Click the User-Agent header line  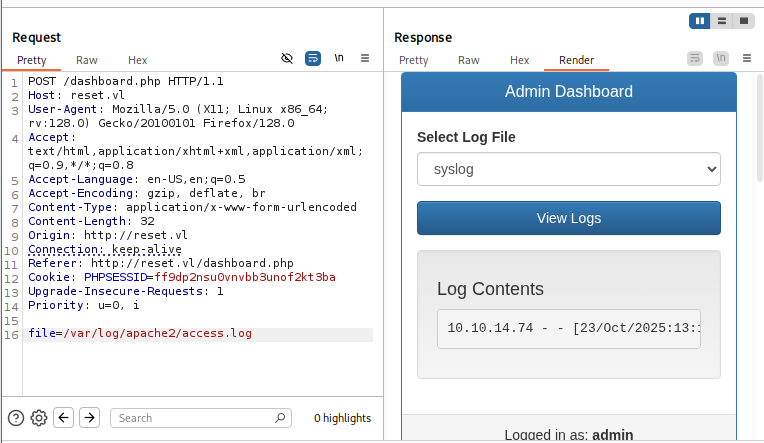tap(178, 116)
